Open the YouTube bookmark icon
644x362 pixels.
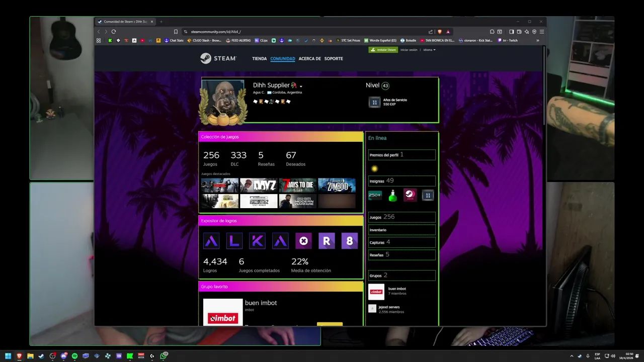pyautogui.click(x=142, y=40)
